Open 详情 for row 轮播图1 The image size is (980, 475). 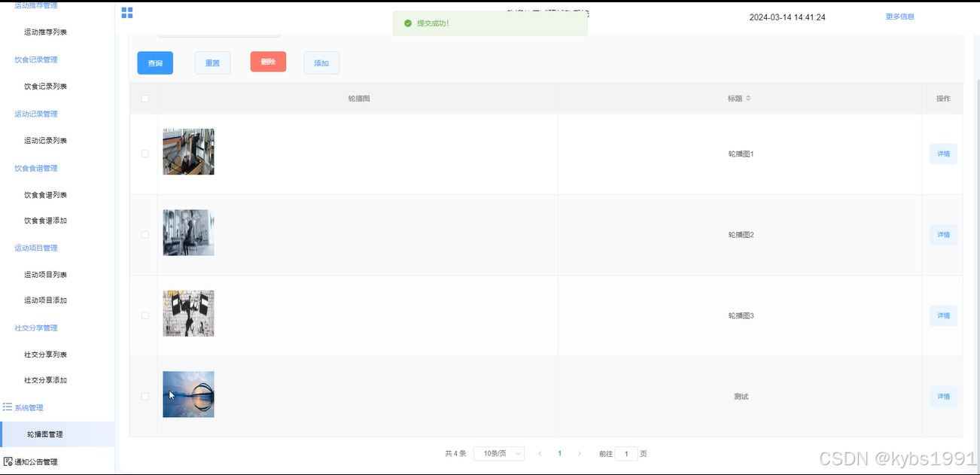pos(943,154)
